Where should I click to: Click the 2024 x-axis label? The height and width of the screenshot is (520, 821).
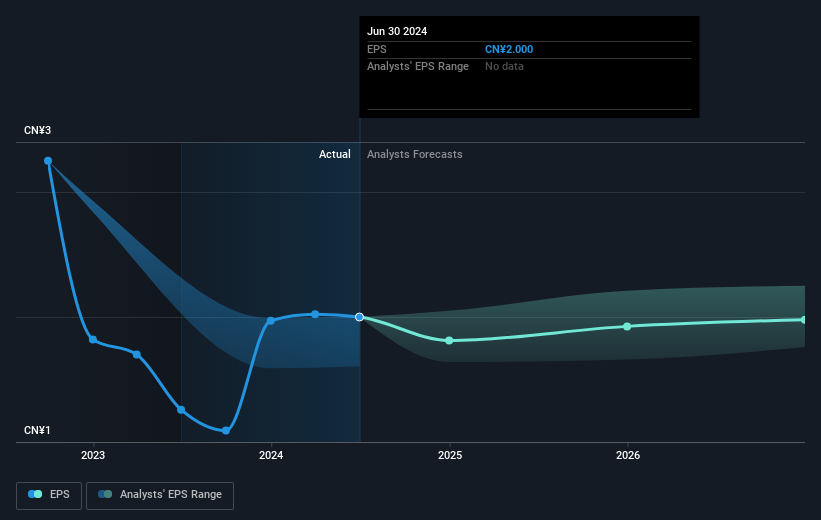271,455
